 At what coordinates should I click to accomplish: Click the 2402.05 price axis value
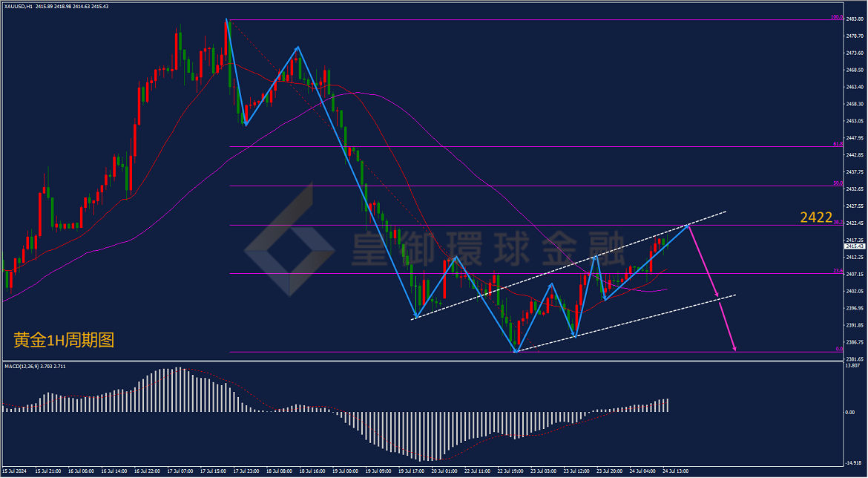(x=855, y=292)
